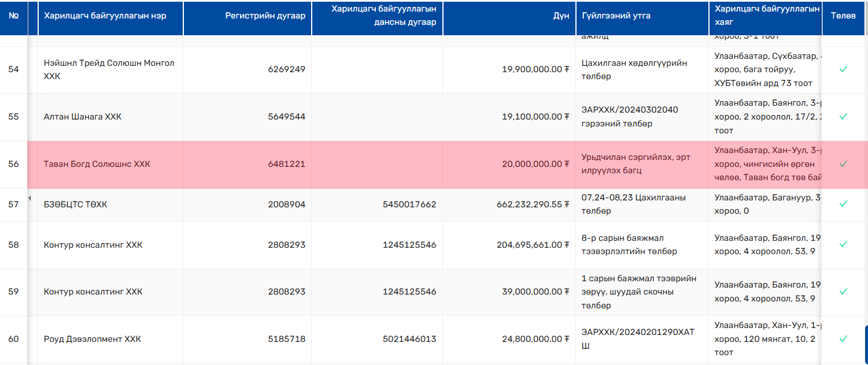
Task: Click registration number 2008904
Action: click(x=286, y=204)
